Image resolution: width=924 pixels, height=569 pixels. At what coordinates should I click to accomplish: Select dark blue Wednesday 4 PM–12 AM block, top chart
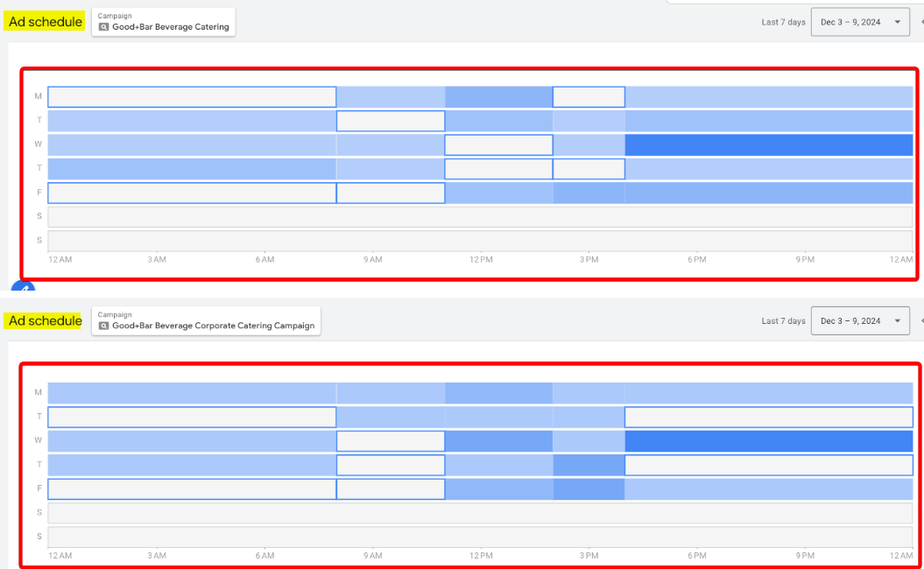click(768, 144)
